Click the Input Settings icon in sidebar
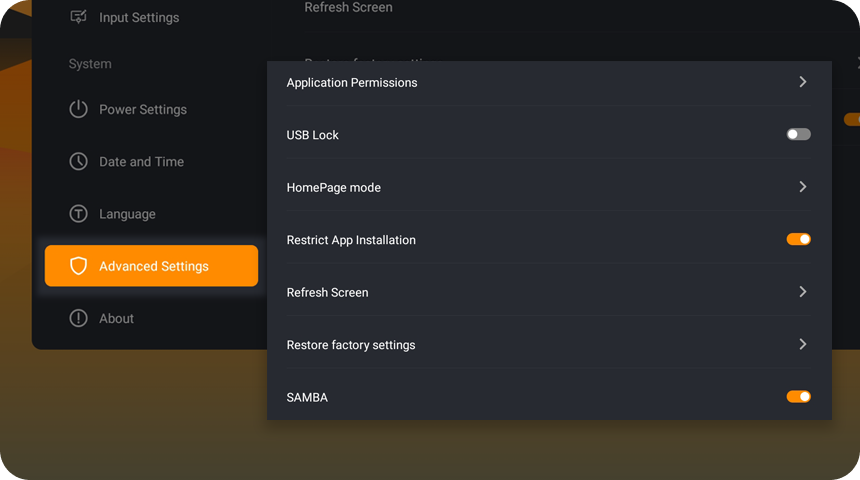Image resolution: width=860 pixels, height=480 pixels. (78, 17)
